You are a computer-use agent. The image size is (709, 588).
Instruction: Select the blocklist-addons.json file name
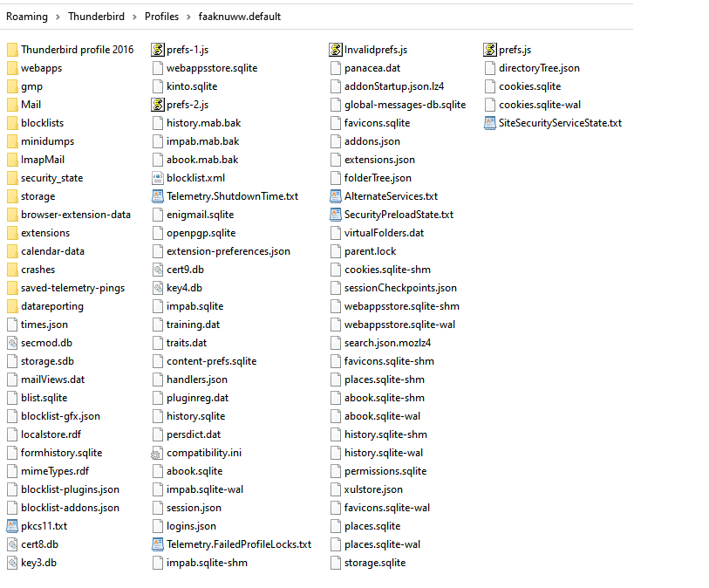coord(70,508)
